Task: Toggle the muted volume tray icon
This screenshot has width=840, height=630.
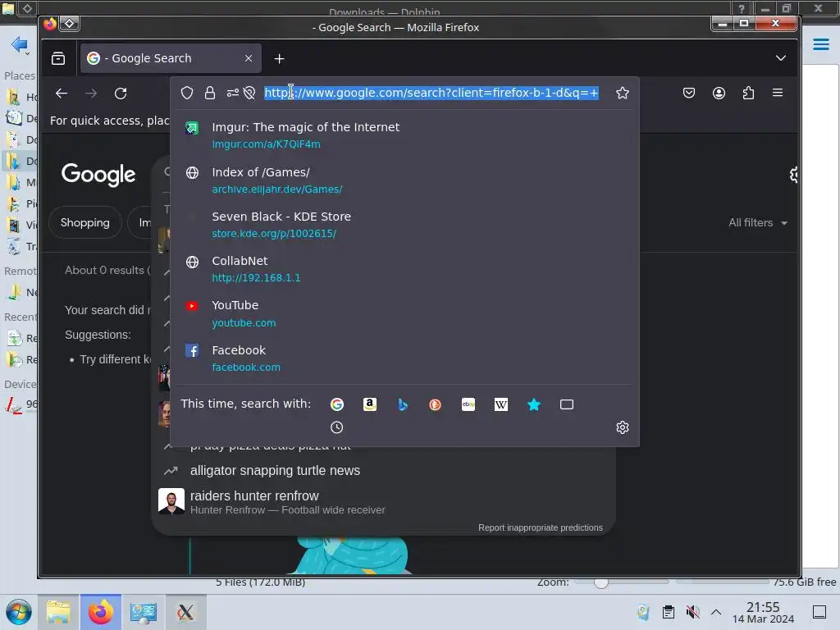Action: [x=692, y=612]
